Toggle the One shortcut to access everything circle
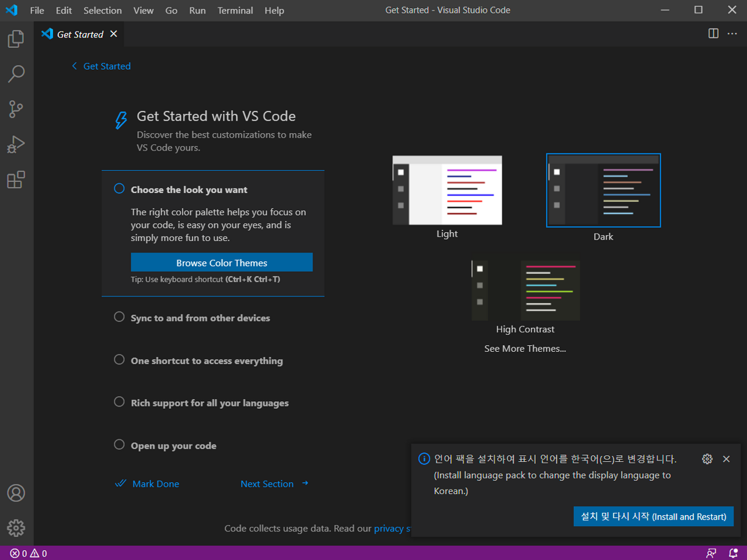 point(119,359)
